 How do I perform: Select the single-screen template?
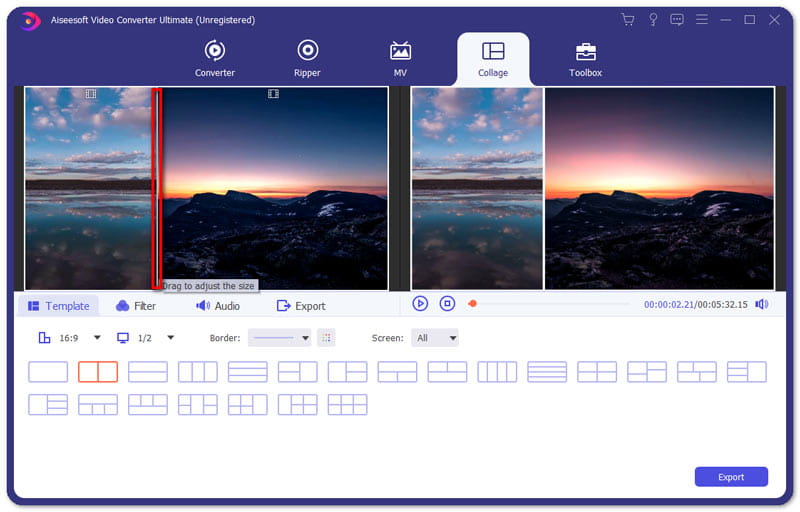48,372
